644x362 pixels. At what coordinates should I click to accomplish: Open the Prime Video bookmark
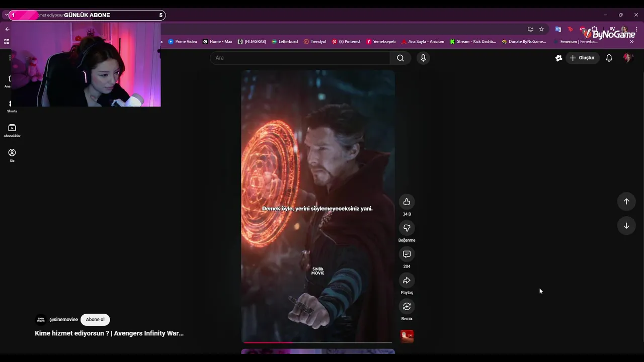183,42
